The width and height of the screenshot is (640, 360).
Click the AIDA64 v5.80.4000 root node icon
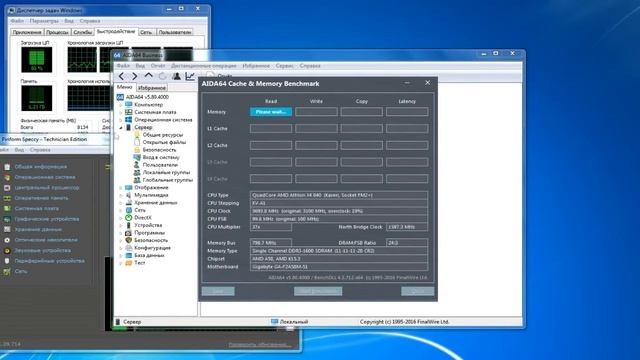click(x=120, y=97)
